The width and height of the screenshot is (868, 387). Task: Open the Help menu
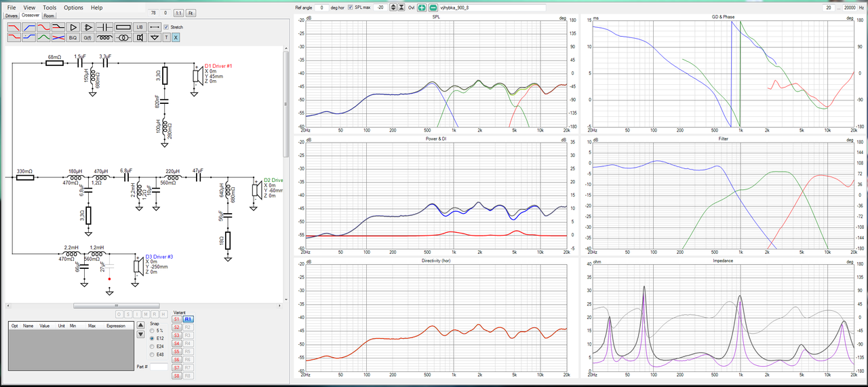pos(96,7)
